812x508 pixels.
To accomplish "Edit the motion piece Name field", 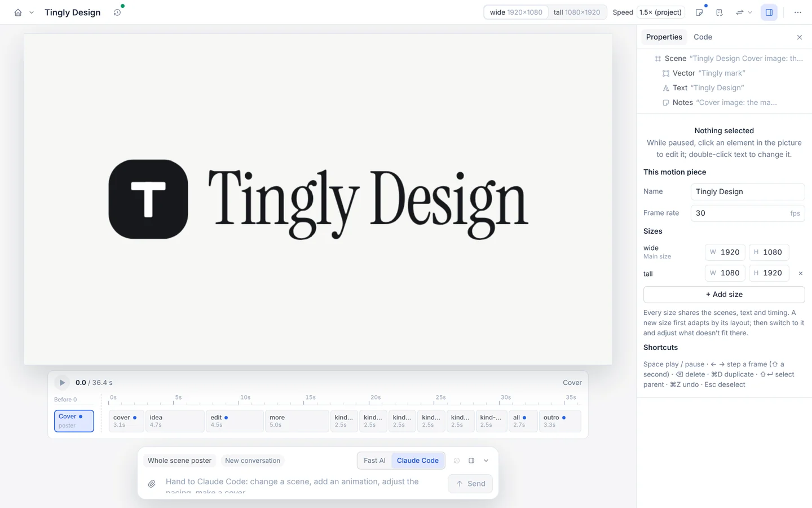I will pos(747,192).
